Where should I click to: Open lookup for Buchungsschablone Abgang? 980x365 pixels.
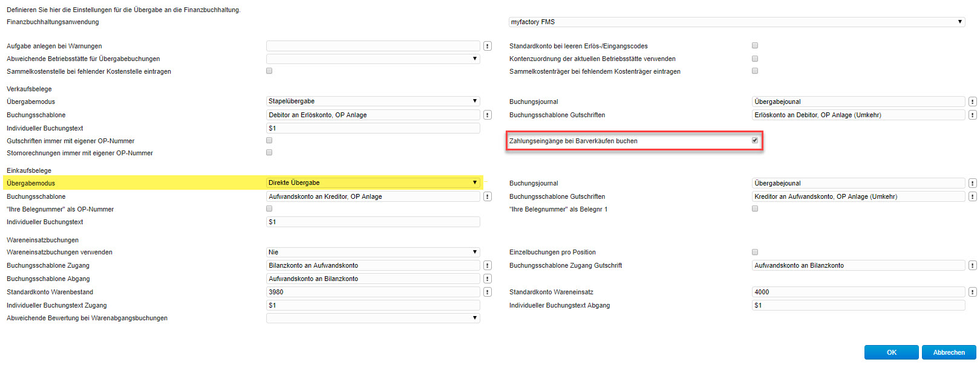[x=488, y=279]
